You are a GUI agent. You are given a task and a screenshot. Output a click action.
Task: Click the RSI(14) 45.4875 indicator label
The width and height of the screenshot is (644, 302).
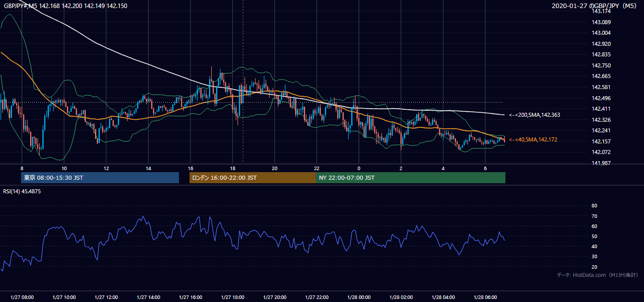click(22, 191)
